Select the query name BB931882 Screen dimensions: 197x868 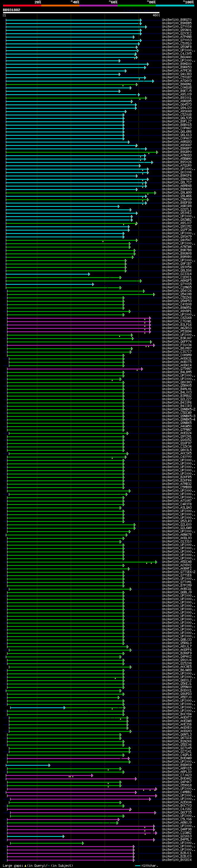point(11,10)
